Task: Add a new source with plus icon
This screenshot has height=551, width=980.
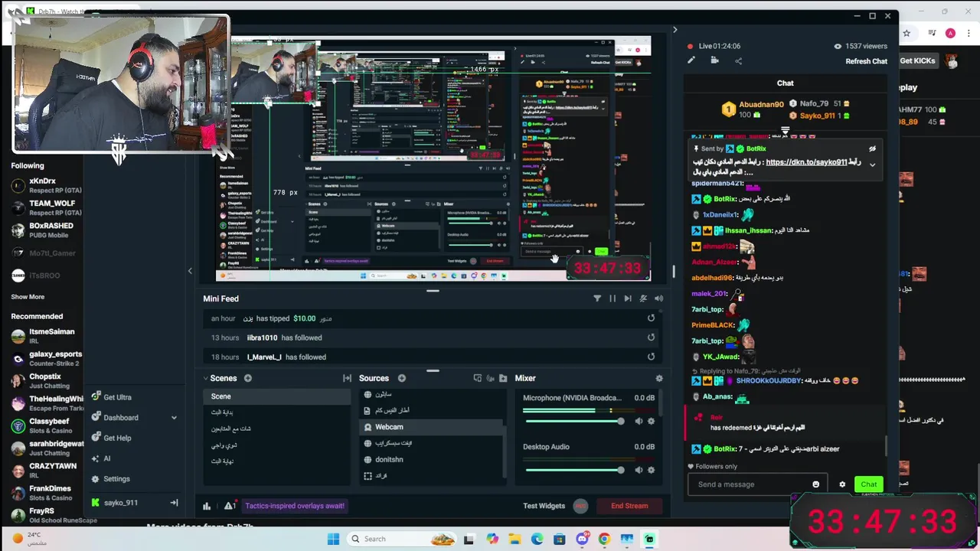Action: (401, 378)
